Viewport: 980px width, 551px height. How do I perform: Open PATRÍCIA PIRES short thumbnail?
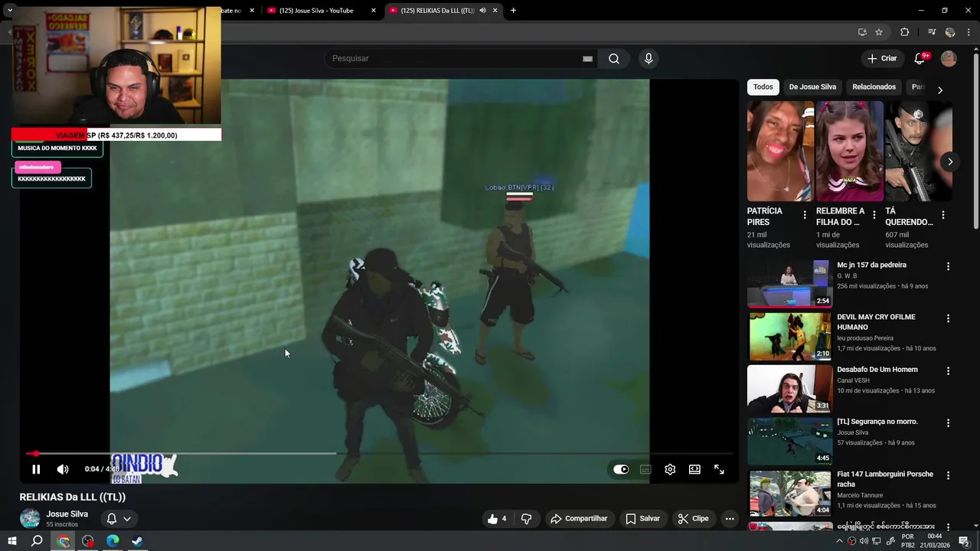[780, 151]
